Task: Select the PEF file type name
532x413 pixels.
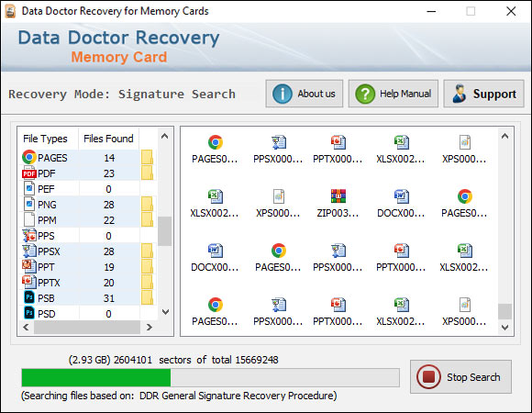Action: 46,189
